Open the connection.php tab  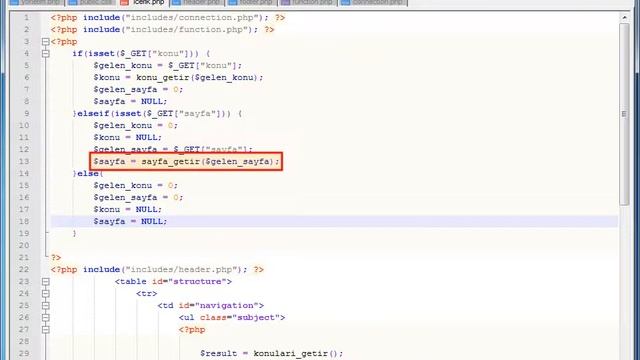pos(373,2)
